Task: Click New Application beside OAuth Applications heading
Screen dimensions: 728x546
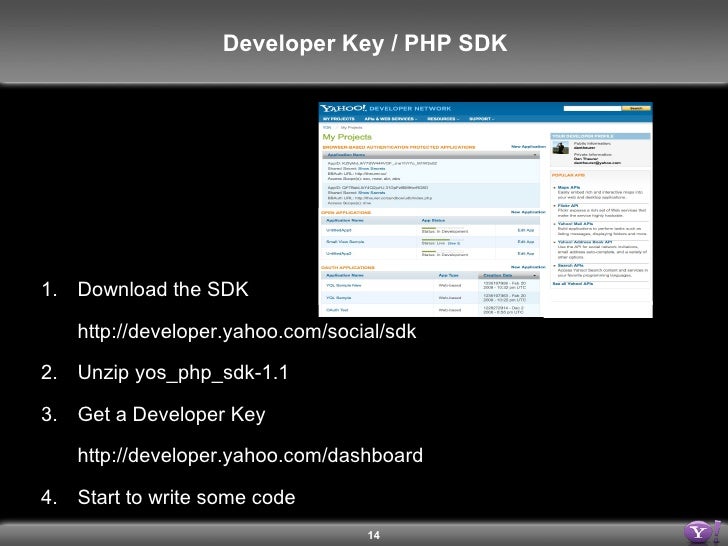Action: [x=528, y=267]
